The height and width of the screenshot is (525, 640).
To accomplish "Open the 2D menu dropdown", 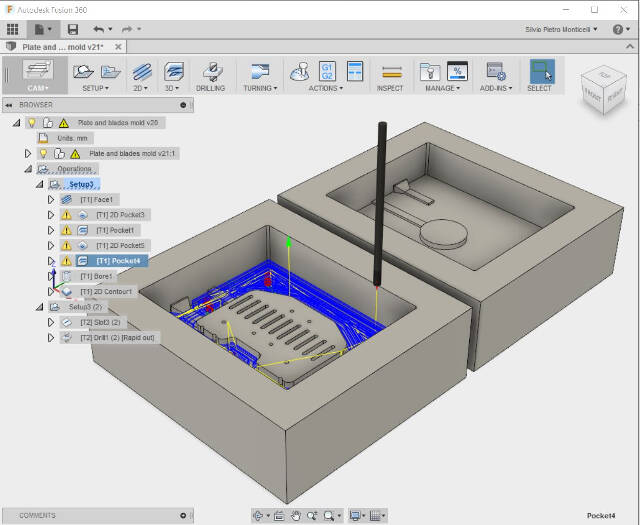I will pyautogui.click(x=140, y=88).
